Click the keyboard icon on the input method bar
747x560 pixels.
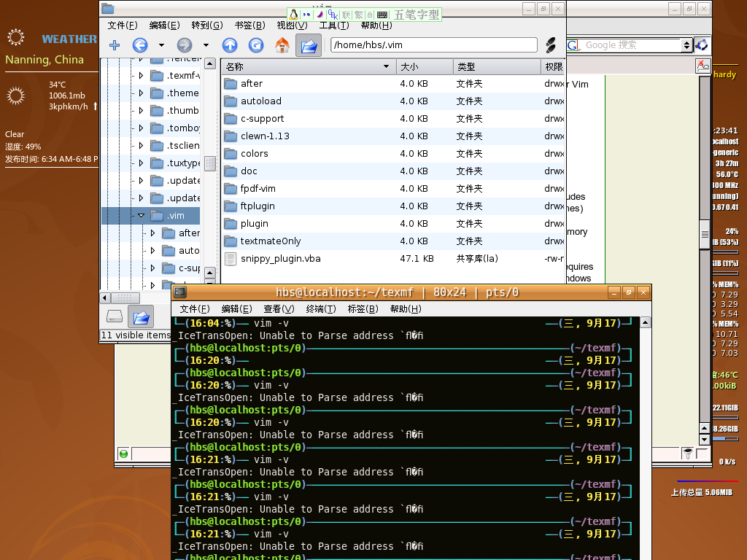382,15
